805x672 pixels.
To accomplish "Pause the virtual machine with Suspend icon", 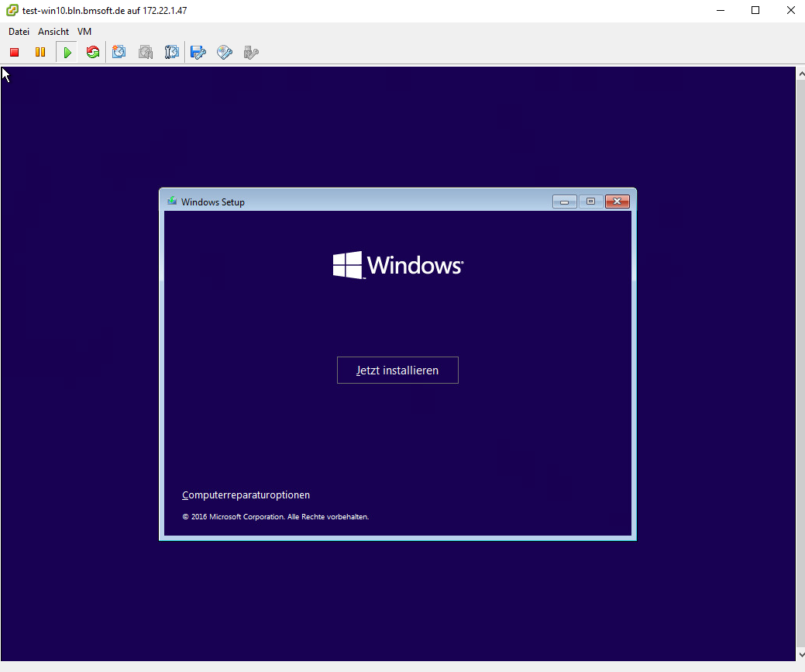I will pyautogui.click(x=40, y=52).
